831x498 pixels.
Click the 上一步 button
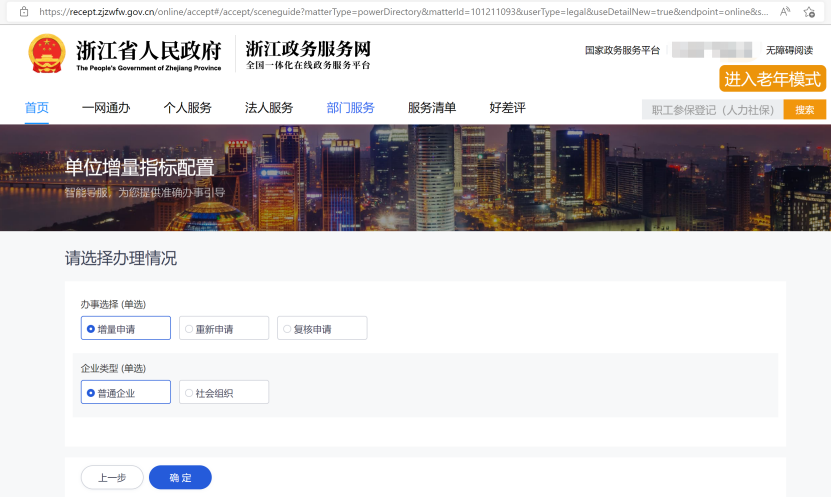click(x=112, y=478)
